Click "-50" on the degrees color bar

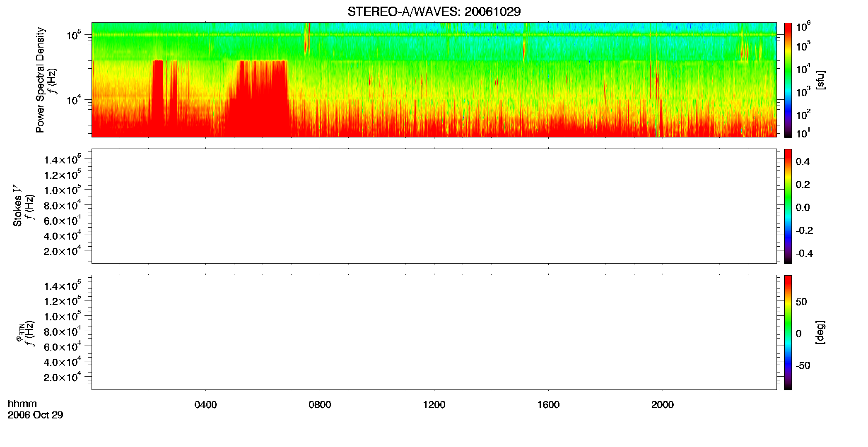pyautogui.click(x=803, y=366)
